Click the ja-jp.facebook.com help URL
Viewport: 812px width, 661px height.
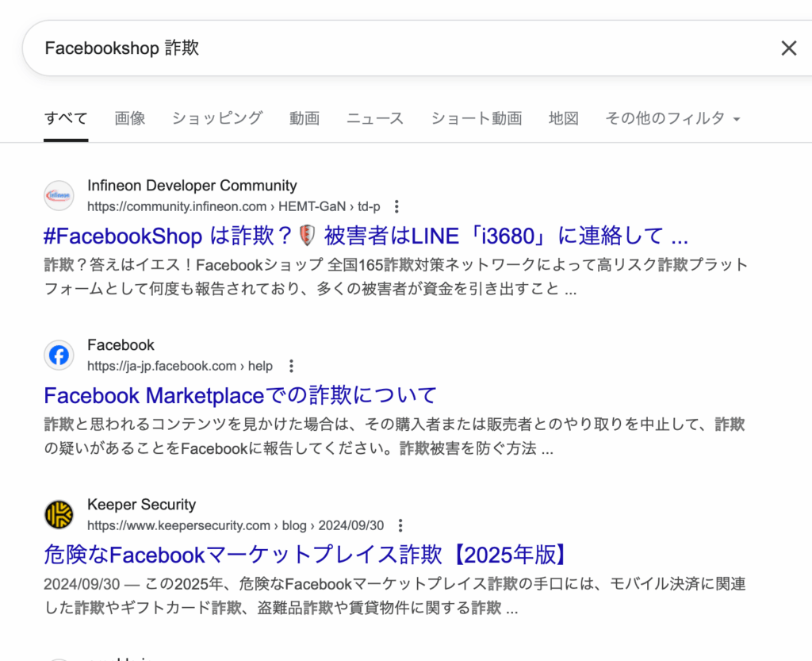(x=180, y=367)
